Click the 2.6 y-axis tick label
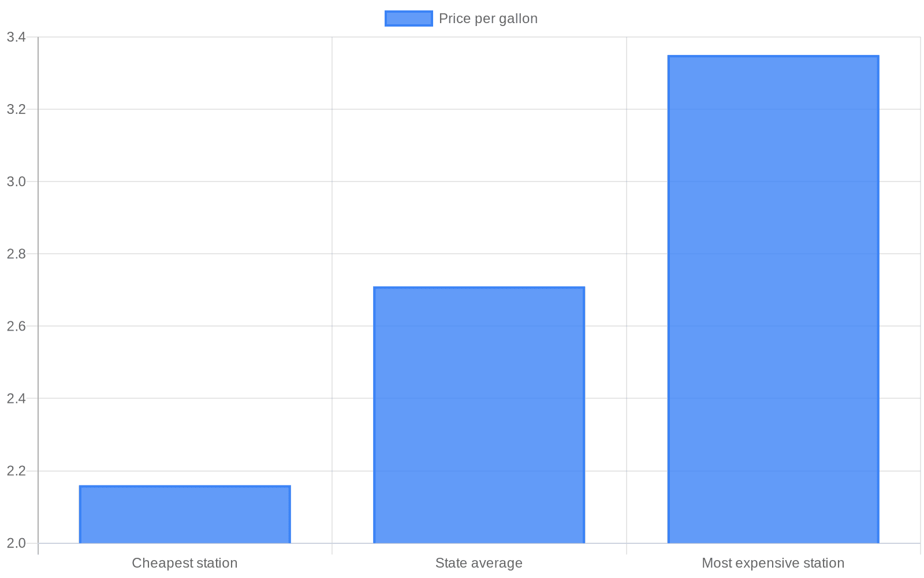924x578 pixels. pos(16,327)
